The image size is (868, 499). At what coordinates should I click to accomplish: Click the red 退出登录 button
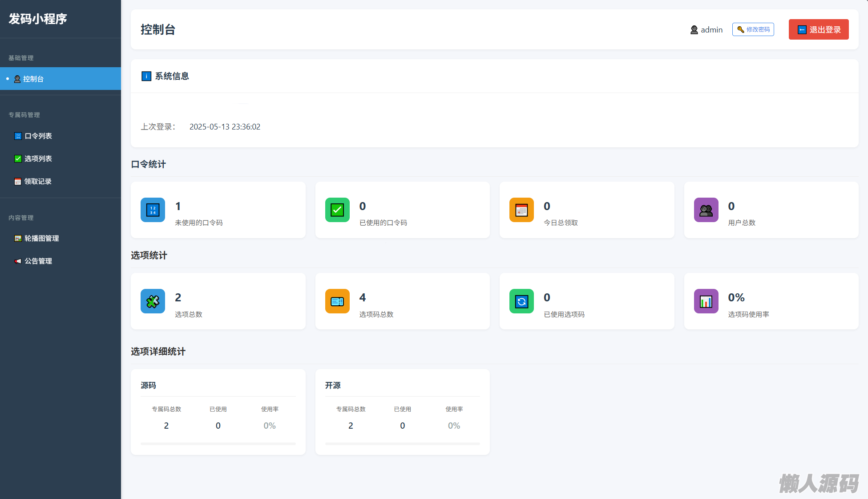[819, 29]
